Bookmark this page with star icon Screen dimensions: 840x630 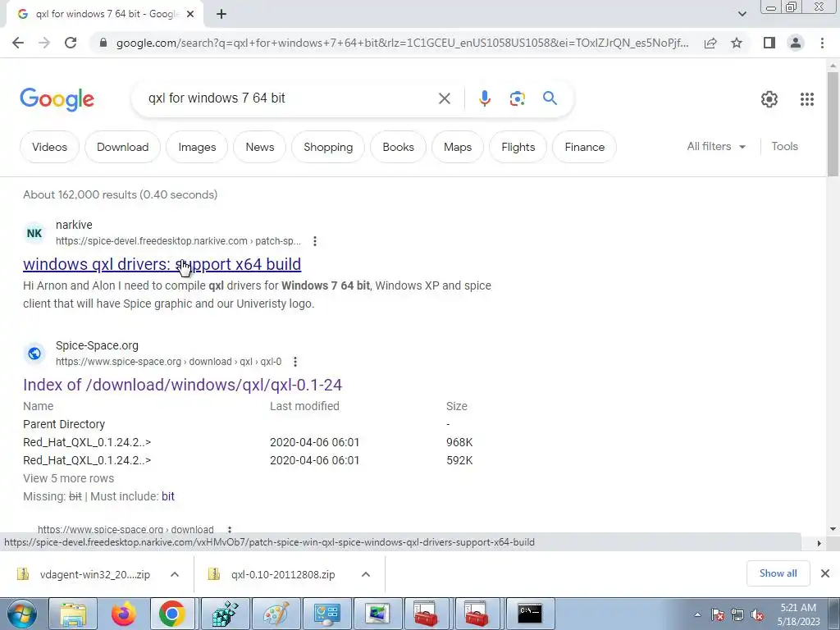pos(737,43)
